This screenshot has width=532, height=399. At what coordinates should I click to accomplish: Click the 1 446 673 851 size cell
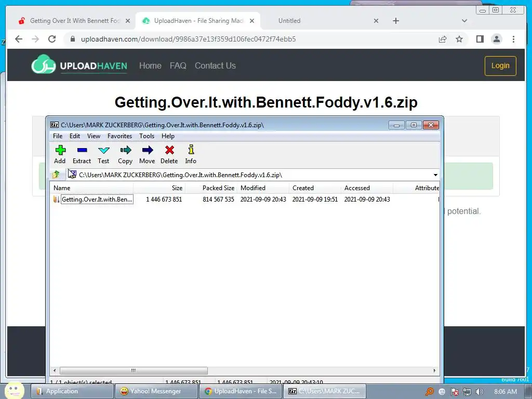(x=164, y=199)
